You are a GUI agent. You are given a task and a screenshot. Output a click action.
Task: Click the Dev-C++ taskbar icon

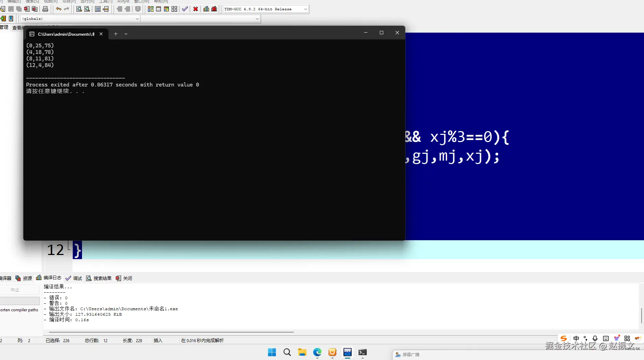348,352
